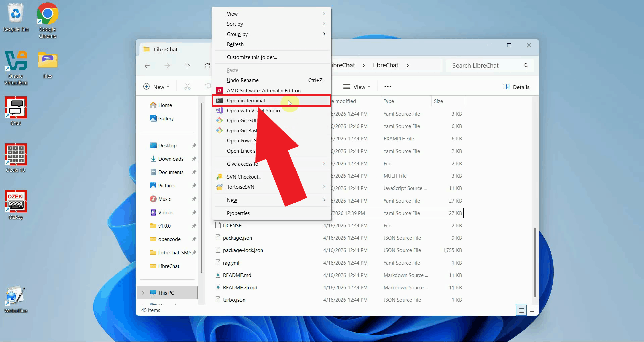Select the OzKey desktop shortcut
Image resolution: width=644 pixels, height=342 pixels.
(x=16, y=205)
